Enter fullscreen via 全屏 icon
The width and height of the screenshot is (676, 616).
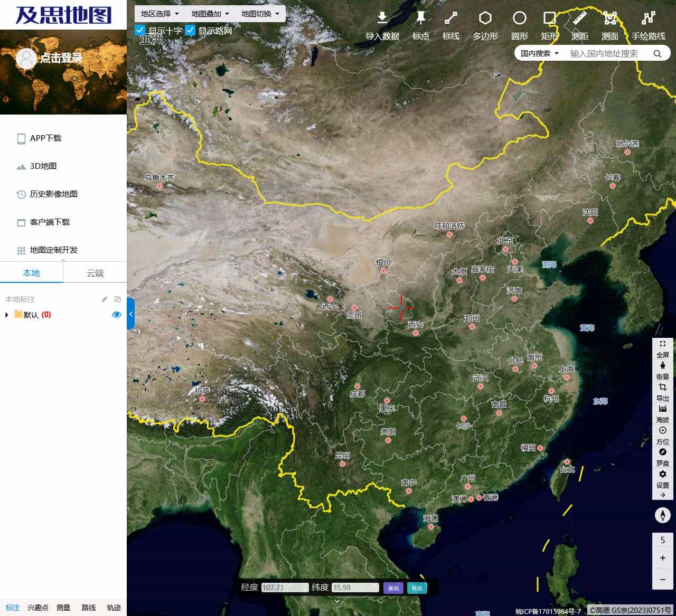(663, 348)
